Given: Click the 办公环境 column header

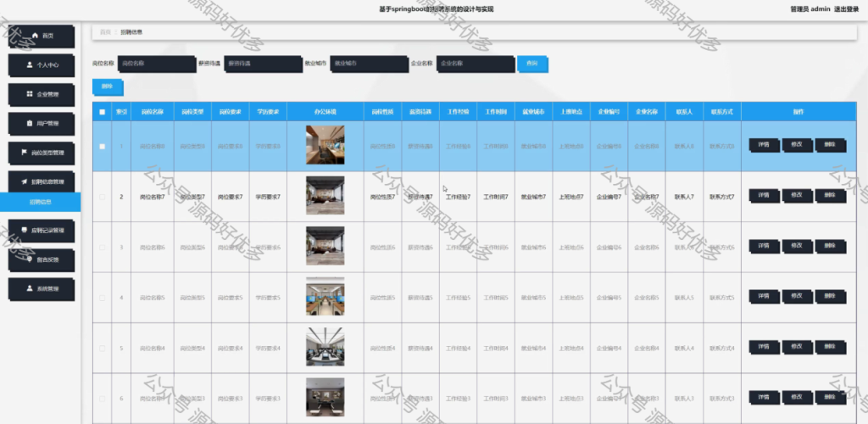Looking at the screenshot, I should click(325, 112).
